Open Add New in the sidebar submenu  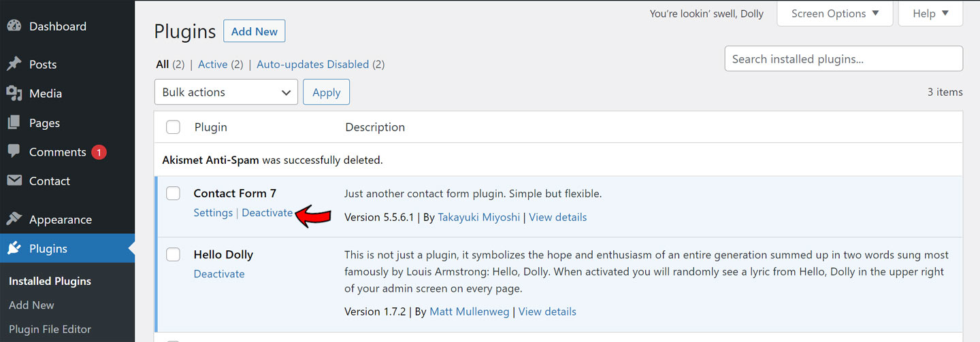coord(31,305)
